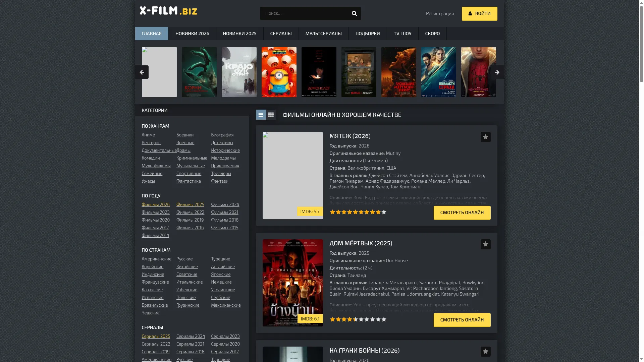Screen dimensions: 644x362
Task: Open Фильмы 2026 year filter
Action: tap(156, 204)
